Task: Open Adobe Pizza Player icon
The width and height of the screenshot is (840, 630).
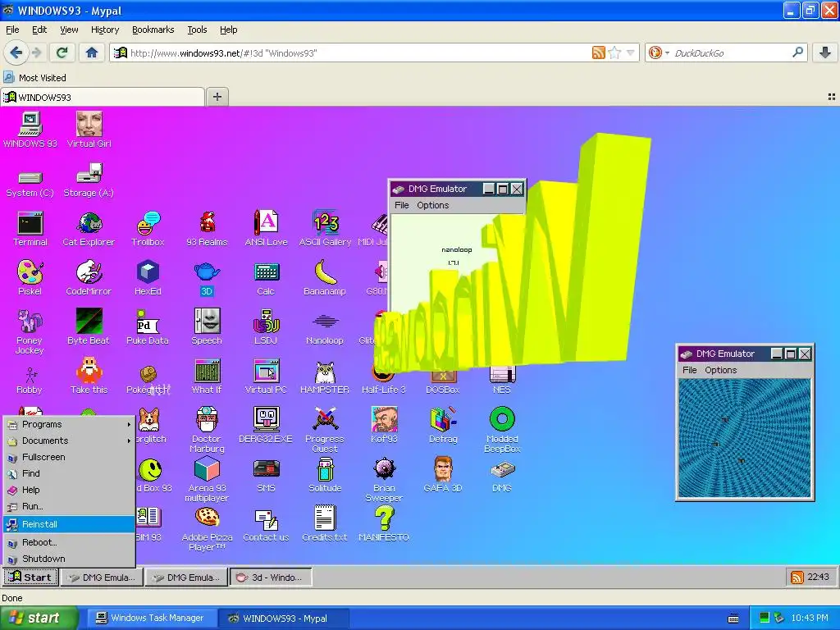Action: point(207,528)
